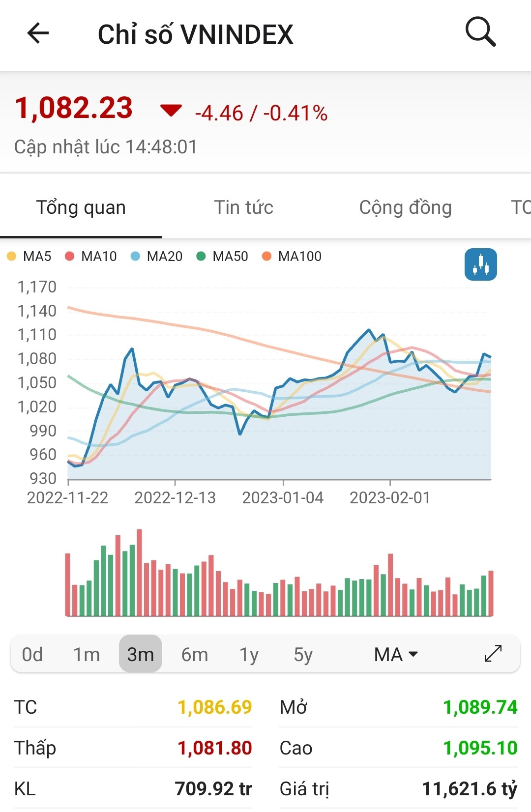Viewport: 531px width, 812px height.
Task: Open the search magnifier icon
Action: (x=480, y=32)
